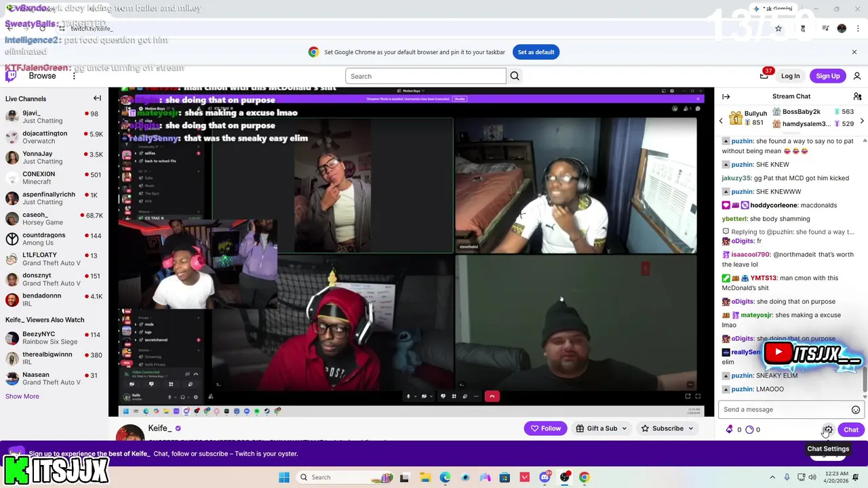The image size is (868, 488).
Task: Open the more options dots beside Browse
Action: click(74, 76)
